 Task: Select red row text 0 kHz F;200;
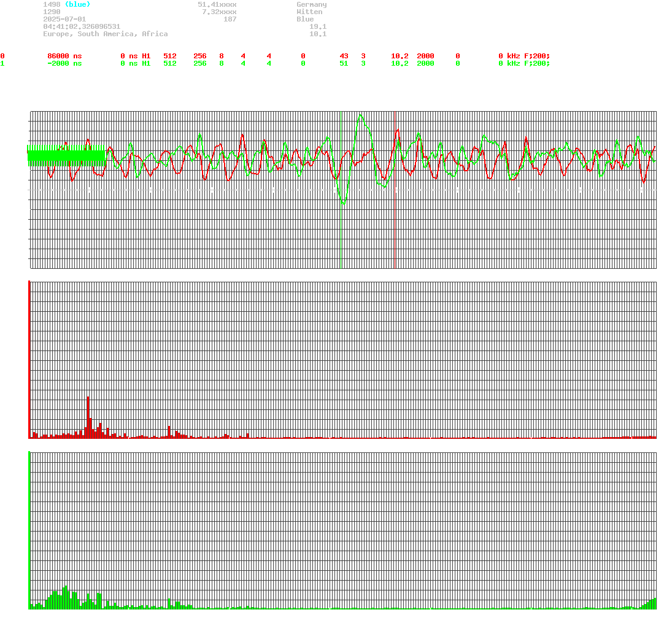tap(524, 56)
